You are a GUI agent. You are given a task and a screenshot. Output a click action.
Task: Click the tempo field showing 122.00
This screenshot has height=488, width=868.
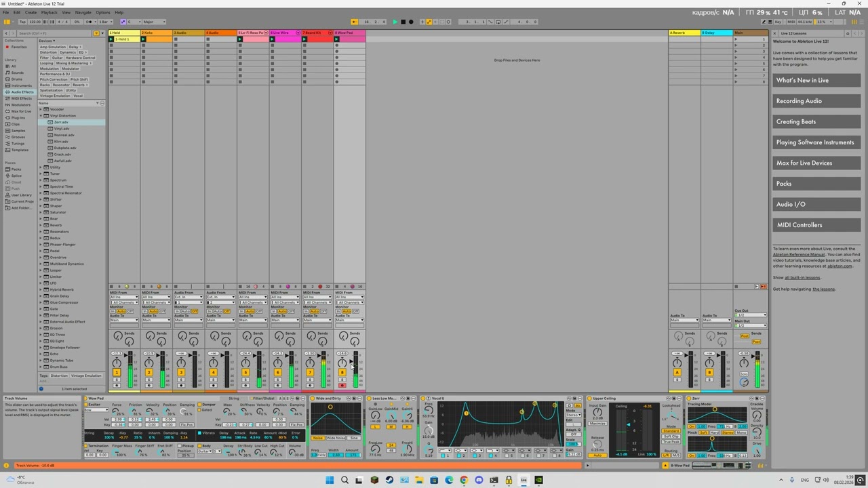35,22
